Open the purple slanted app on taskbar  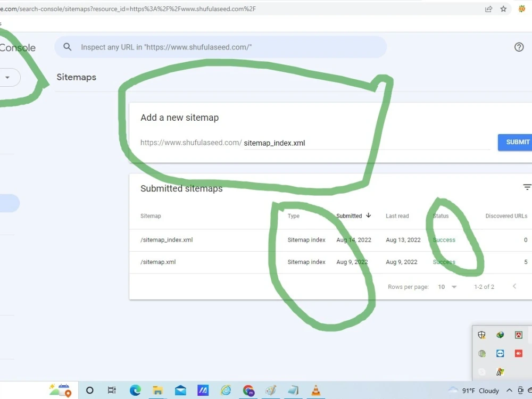coord(203,390)
